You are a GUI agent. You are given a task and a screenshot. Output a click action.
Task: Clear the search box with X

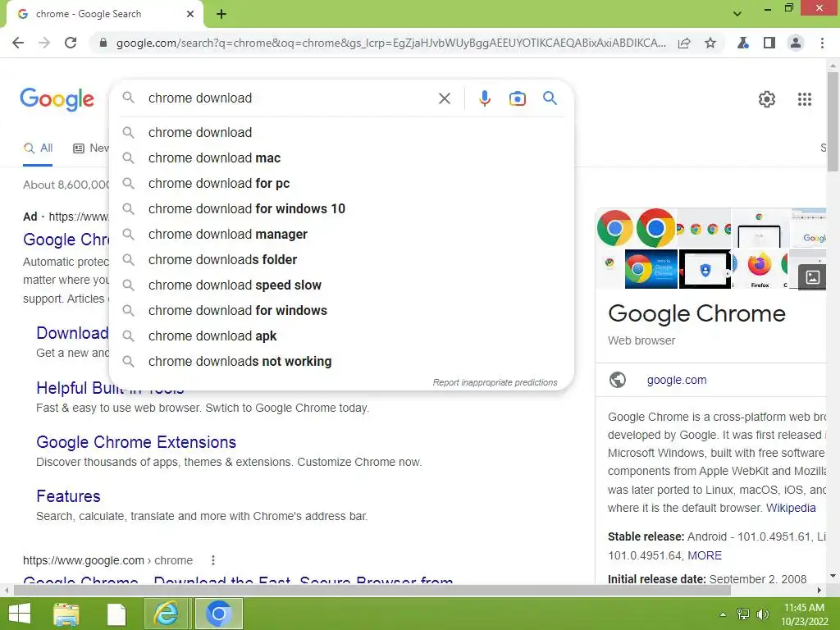pyautogui.click(x=444, y=98)
